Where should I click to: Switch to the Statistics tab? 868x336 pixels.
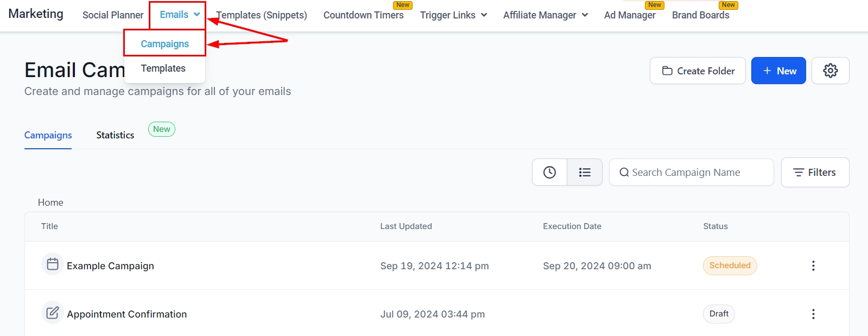tap(115, 135)
